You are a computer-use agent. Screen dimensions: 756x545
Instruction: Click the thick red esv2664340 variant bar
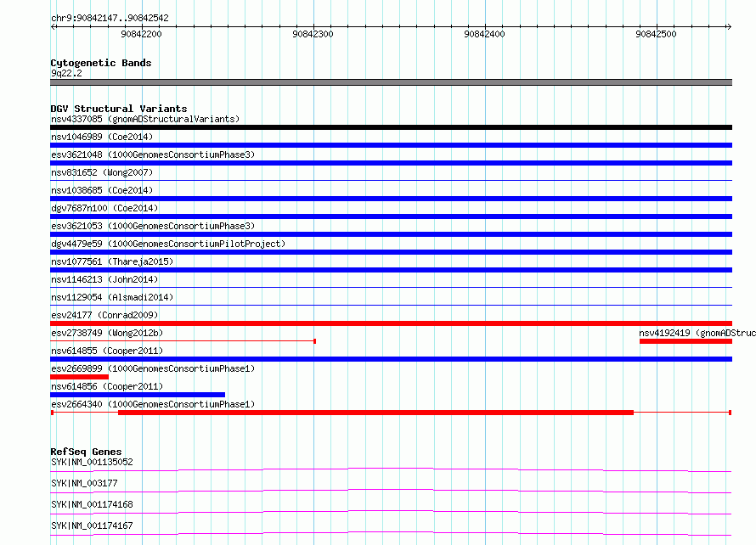(375, 413)
